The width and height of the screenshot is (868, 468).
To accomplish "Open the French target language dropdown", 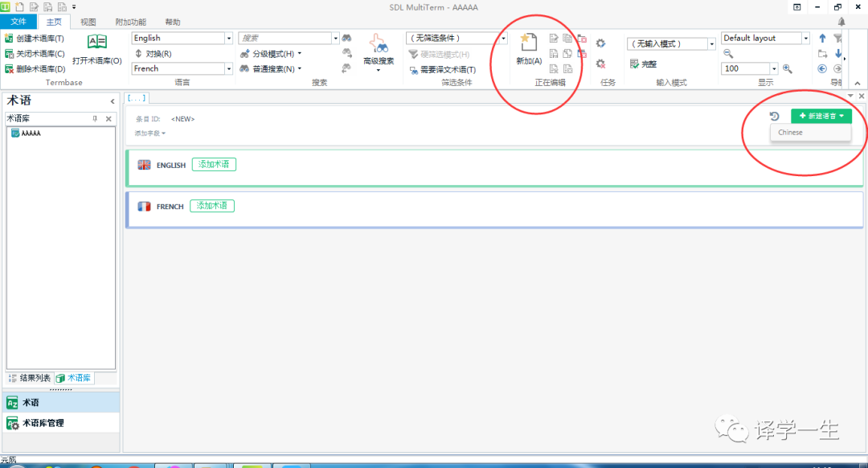I will click(x=228, y=68).
